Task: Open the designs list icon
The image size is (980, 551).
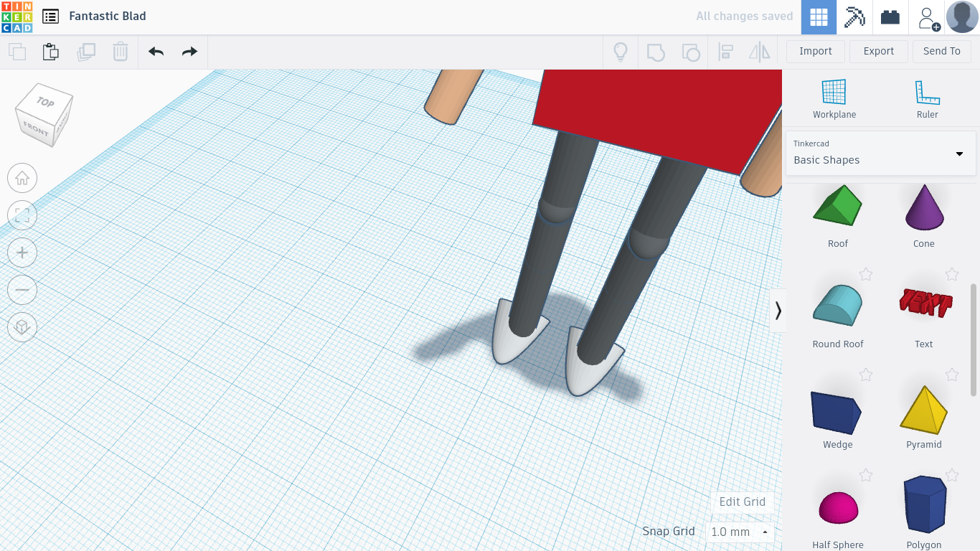Action: 50,17
